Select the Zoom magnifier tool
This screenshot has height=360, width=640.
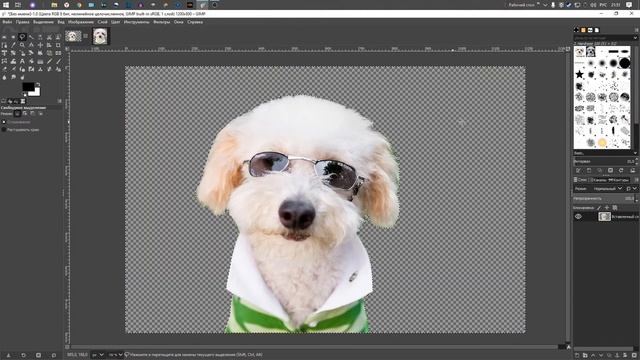[22, 45]
